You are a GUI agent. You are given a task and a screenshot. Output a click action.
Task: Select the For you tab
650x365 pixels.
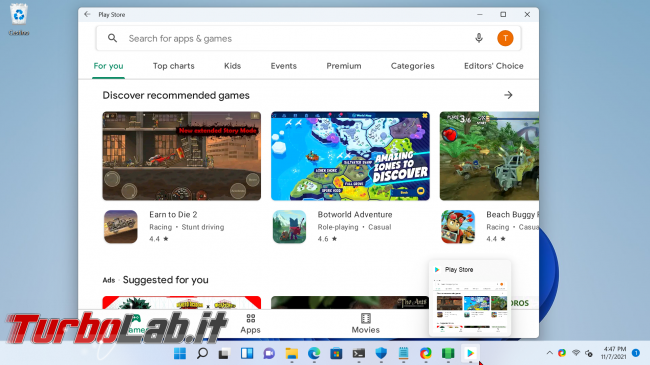(x=108, y=66)
